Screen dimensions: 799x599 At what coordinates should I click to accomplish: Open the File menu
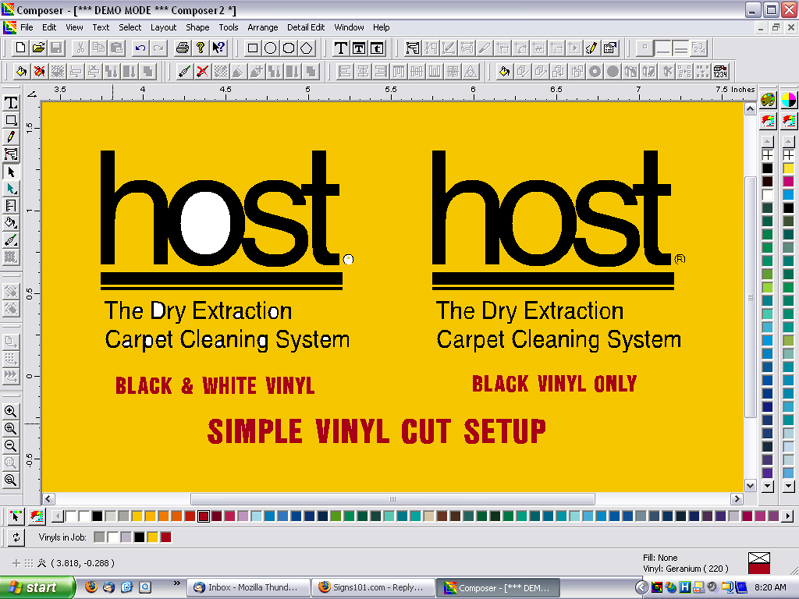point(26,28)
